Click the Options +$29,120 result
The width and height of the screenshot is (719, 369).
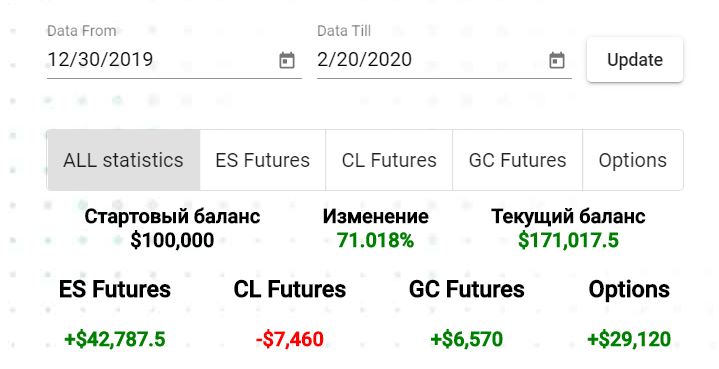coord(629,339)
